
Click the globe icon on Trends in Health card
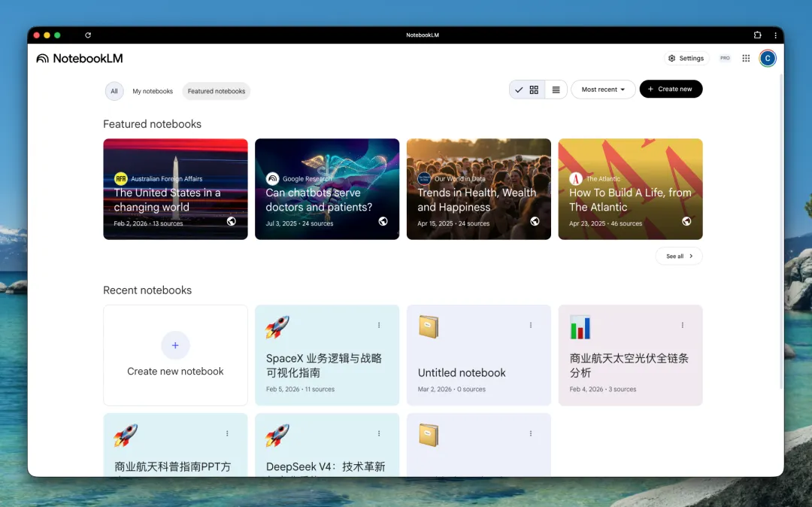pyautogui.click(x=535, y=221)
